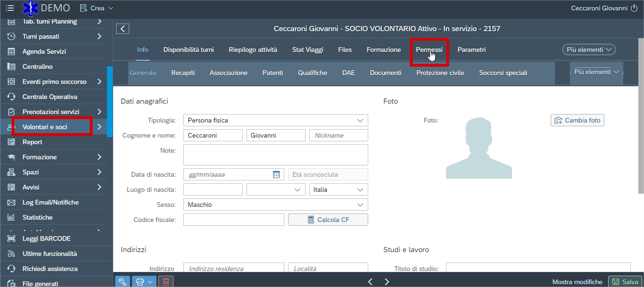Open the date of birth calendar picker
The height and width of the screenshot is (287, 644).
click(277, 174)
